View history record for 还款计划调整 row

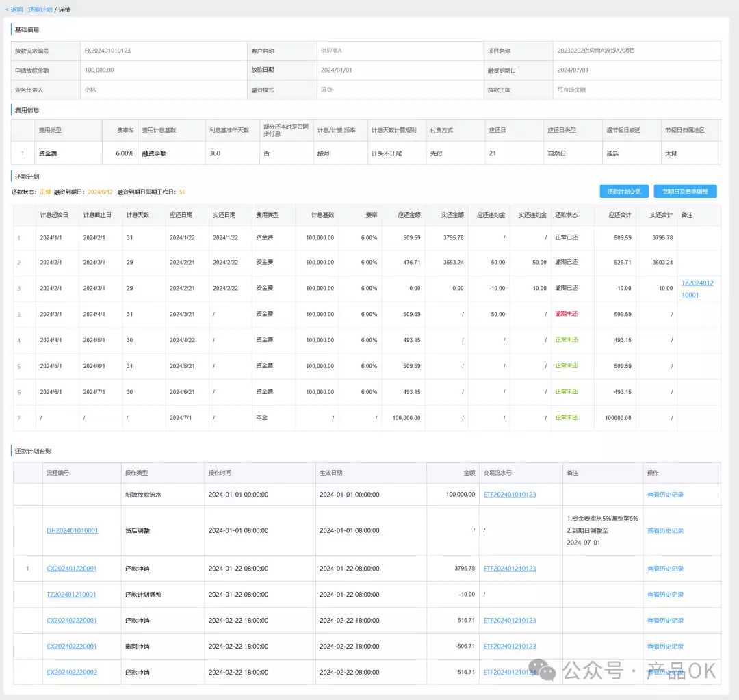click(665, 595)
